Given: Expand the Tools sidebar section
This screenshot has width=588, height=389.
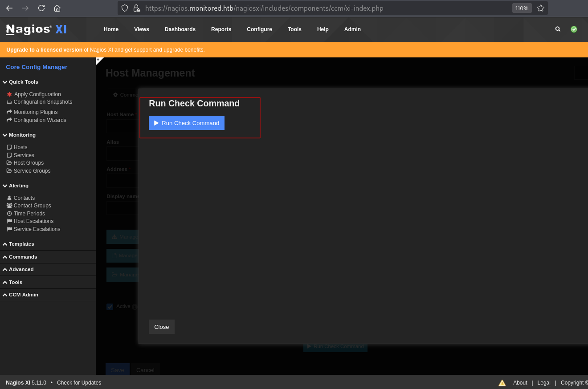Looking at the screenshot, I should pyautogui.click(x=12, y=282).
